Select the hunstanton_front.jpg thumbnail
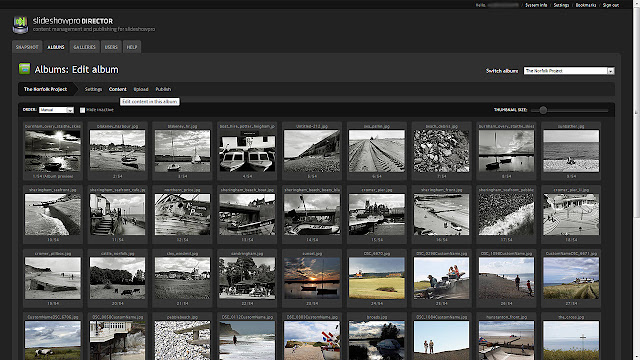 [x=506, y=340]
